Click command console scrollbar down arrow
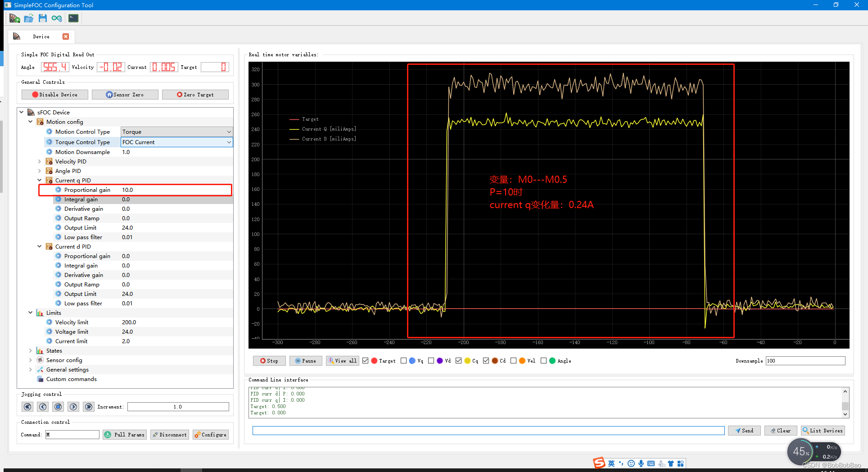Image resolution: width=868 pixels, height=472 pixels. pos(845,414)
